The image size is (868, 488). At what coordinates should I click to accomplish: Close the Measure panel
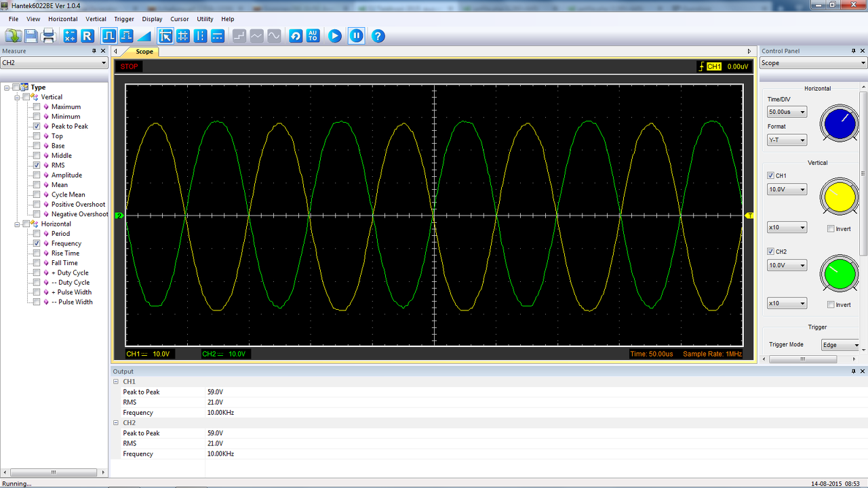(x=103, y=51)
